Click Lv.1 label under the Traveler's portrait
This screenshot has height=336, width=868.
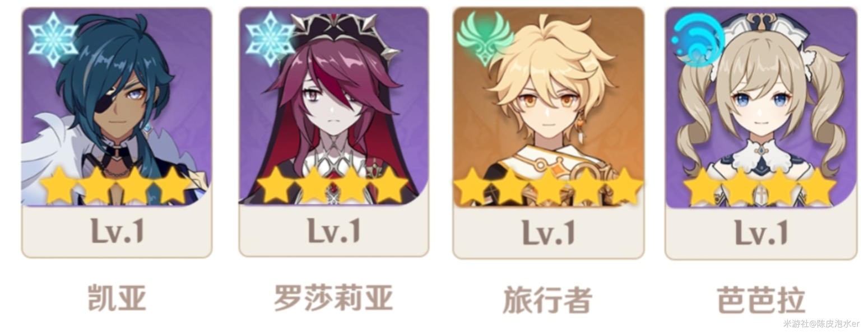click(x=549, y=232)
